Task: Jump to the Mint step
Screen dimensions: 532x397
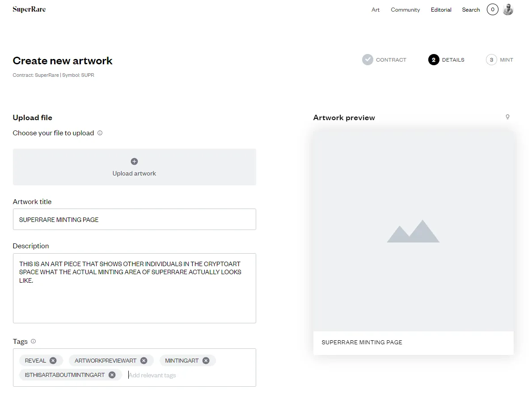Action: (x=499, y=60)
